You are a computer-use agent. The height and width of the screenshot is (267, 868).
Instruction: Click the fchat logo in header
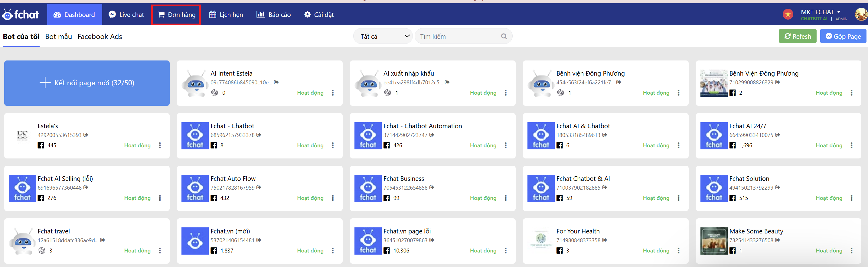point(21,15)
